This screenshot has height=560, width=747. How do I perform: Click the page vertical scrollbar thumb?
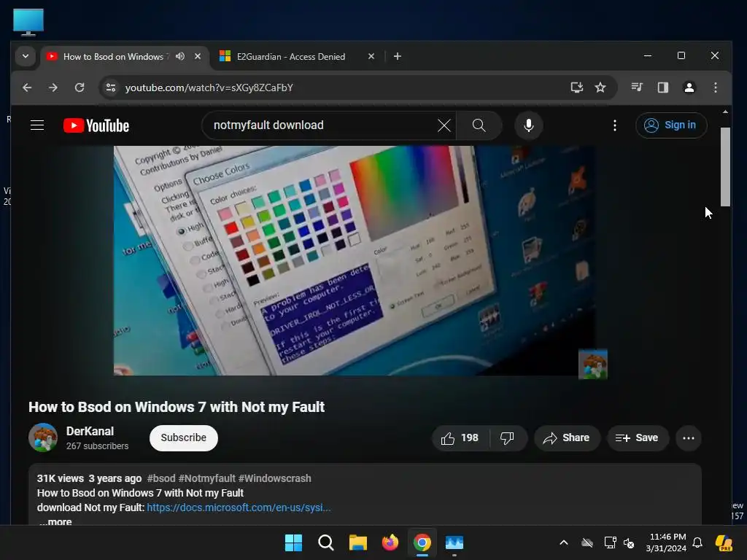725,167
